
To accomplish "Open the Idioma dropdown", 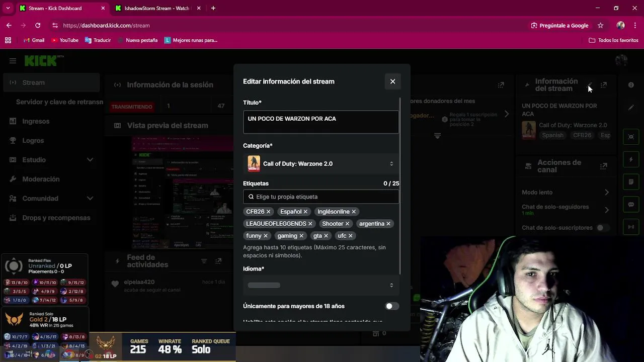I will point(321,285).
